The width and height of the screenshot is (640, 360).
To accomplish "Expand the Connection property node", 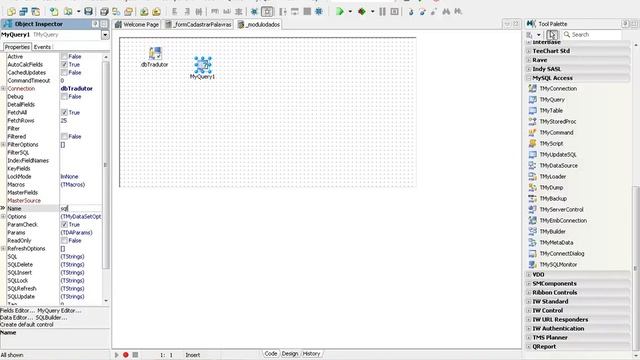I will coord(3,89).
